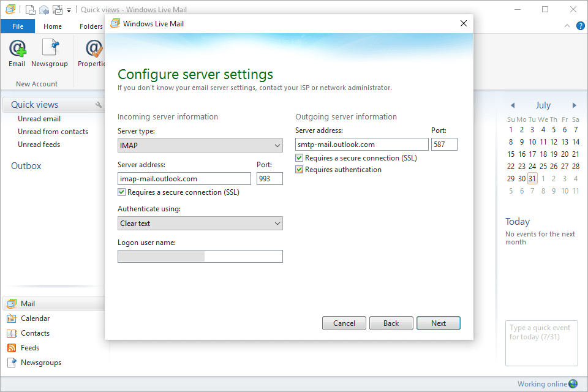Screen dimensions: 588x392
Task: Select Unread feeds quick view
Action: coord(39,145)
